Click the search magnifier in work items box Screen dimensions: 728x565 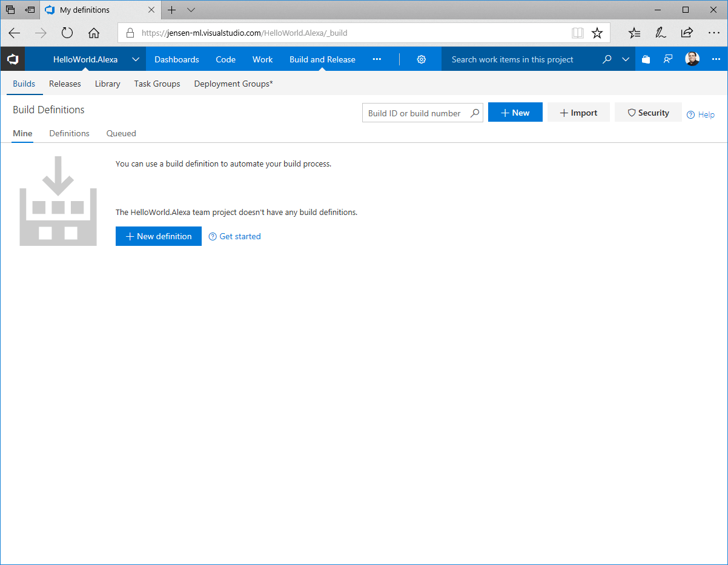pyautogui.click(x=607, y=59)
